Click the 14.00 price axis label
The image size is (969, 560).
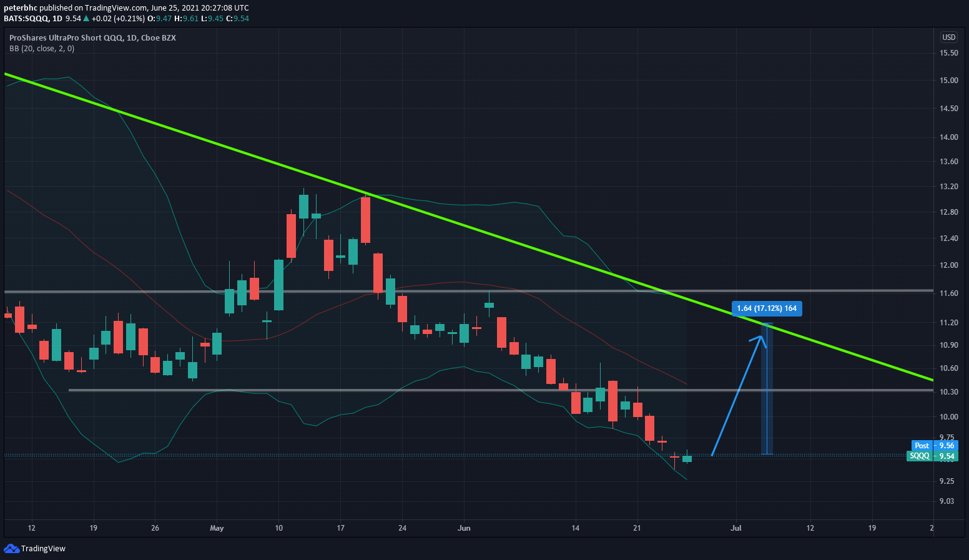tap(948, 137)
